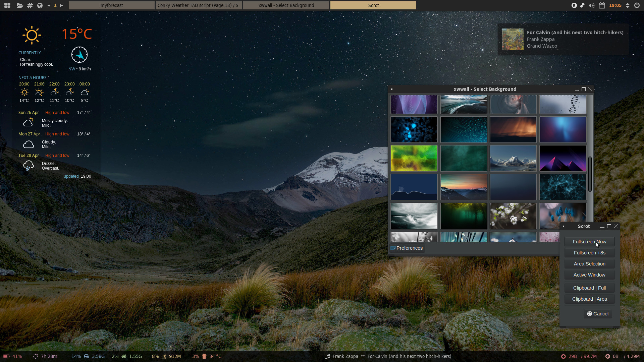The image size is (644, 362).
Task: Launch the terminal hash icon
Action: (x=30, y=5)
